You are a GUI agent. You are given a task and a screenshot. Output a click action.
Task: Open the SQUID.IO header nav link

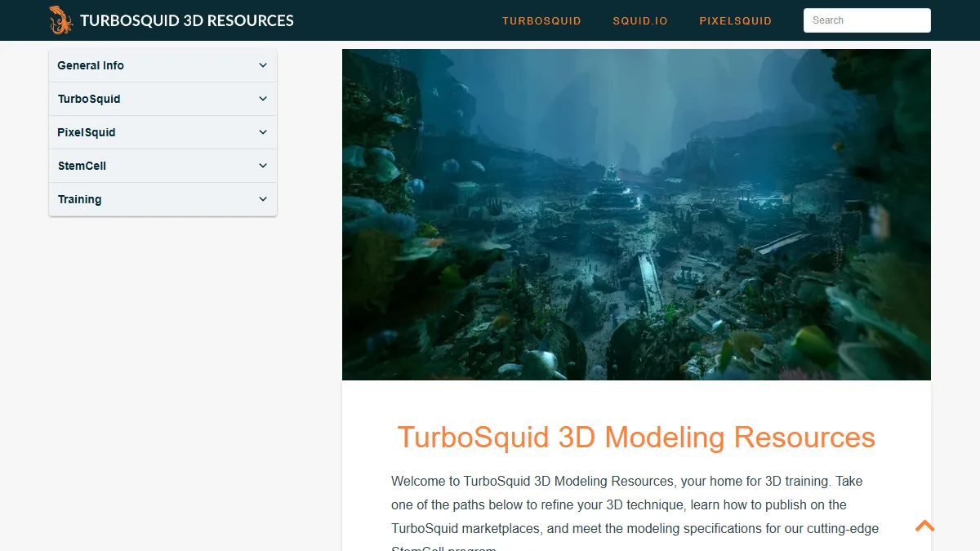[x=640, y=21]
